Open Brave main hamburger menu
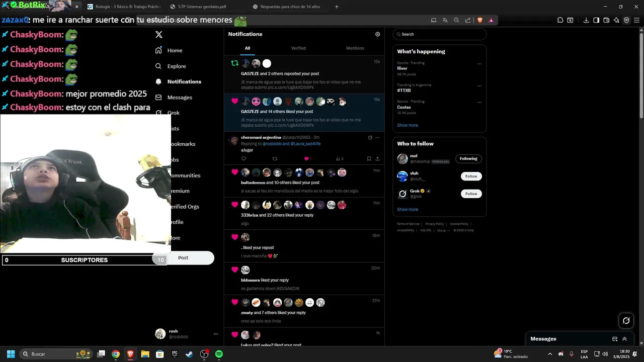 (x=636, y=20)
